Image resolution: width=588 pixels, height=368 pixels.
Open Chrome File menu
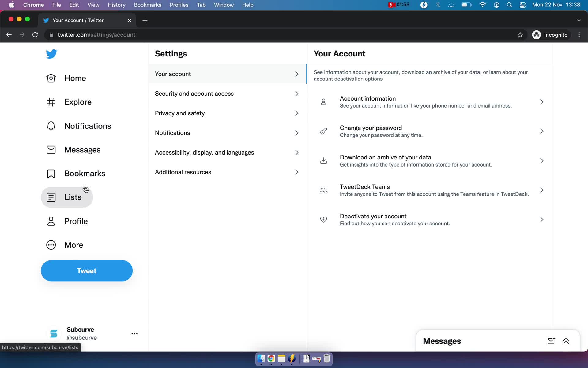tap(57, 5)
